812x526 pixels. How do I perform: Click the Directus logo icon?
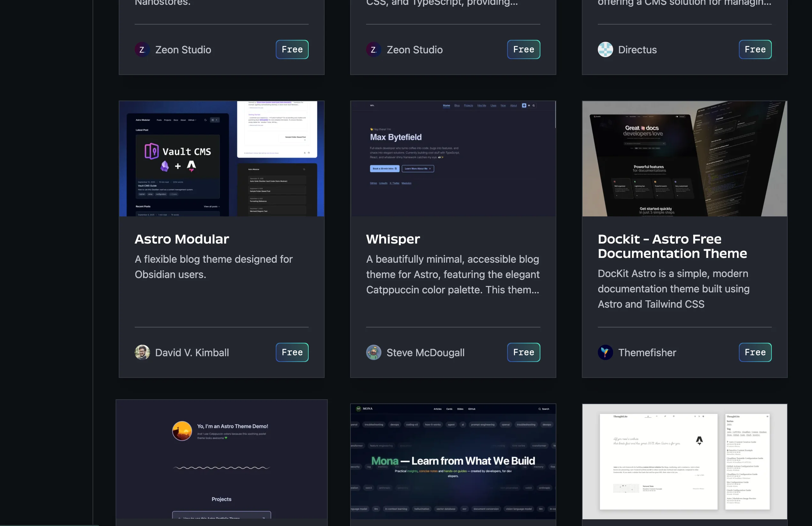[x=605, y=49]
